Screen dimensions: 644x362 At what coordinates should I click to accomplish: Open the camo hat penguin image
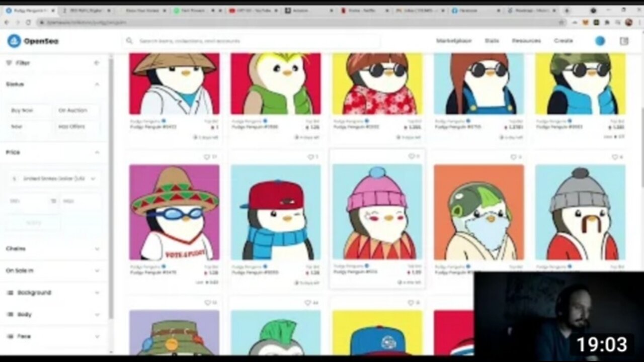tap(581, 84)
